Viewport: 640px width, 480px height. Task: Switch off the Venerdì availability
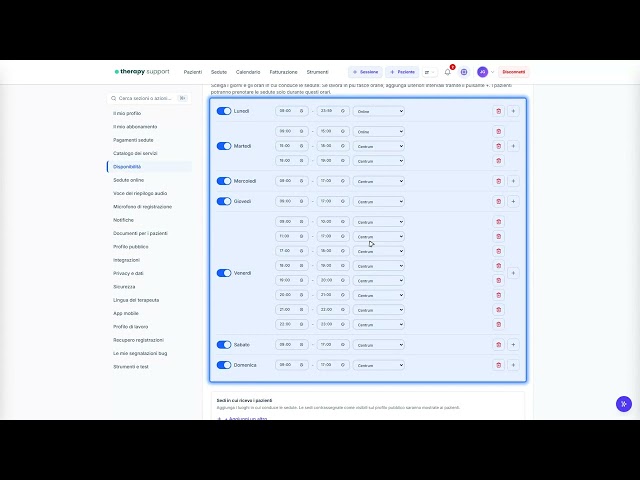coord(224,273)
